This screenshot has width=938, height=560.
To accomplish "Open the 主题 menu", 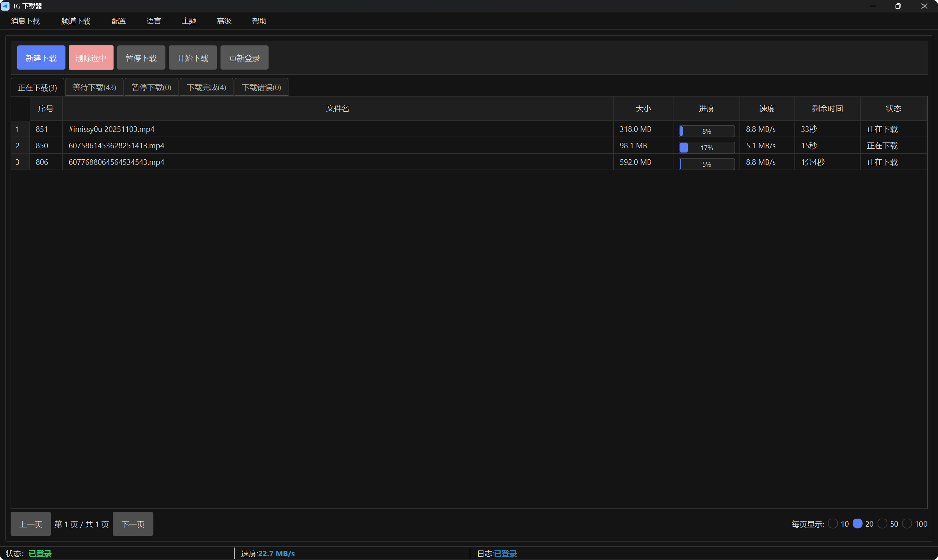I will [189, 21].
